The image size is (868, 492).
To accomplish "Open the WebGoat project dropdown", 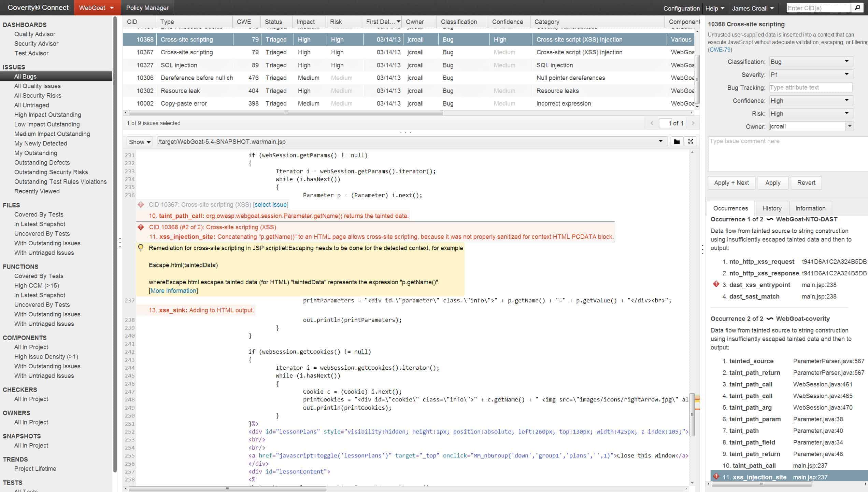I will (x=97, y=8).
